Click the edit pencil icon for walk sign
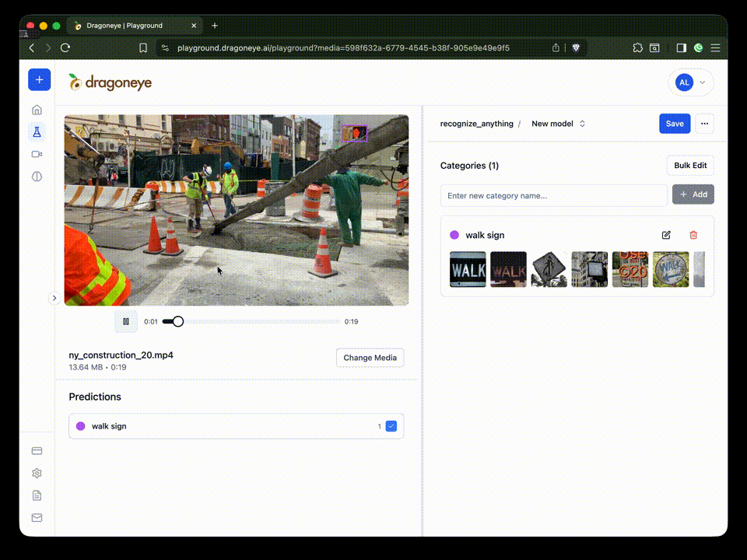The height and width of the screenshot is (560, 747). [x=666, y=235]
